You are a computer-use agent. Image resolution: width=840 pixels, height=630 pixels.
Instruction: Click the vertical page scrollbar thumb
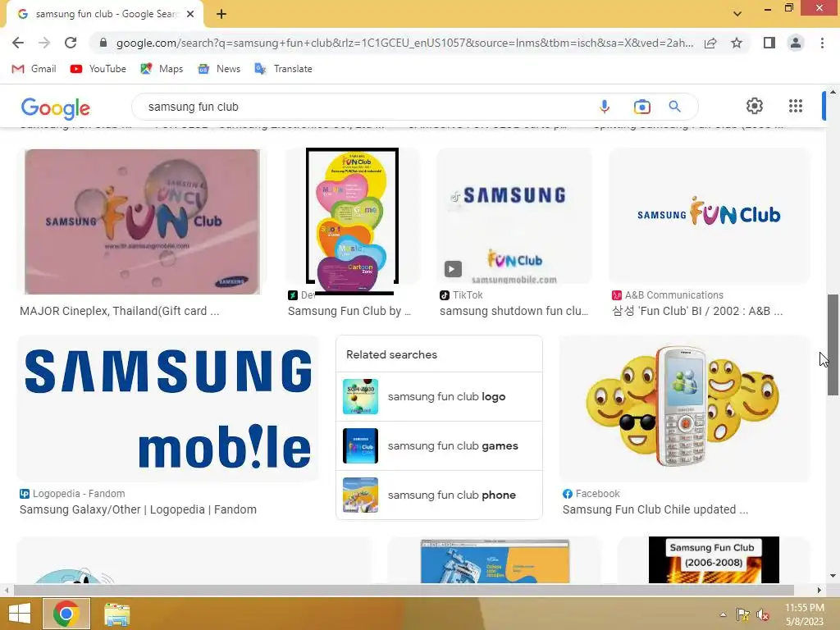(x=833, y=345)
